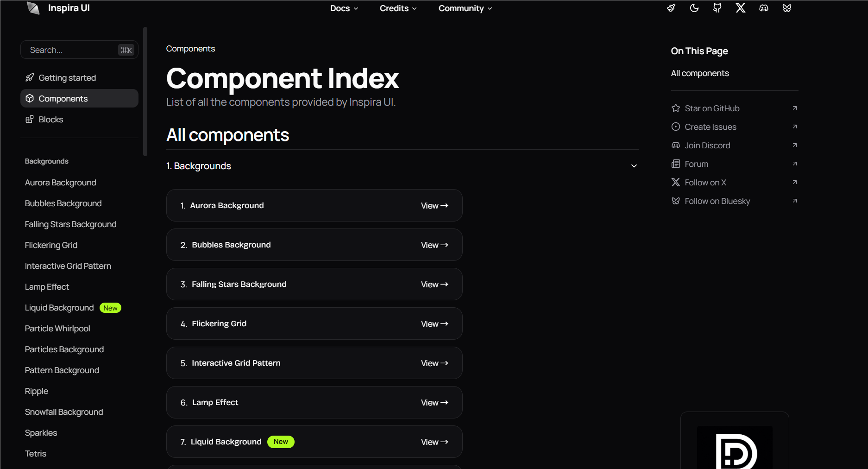Click document icon next to Forum
The image size is (868, 469).
[676, 164]
